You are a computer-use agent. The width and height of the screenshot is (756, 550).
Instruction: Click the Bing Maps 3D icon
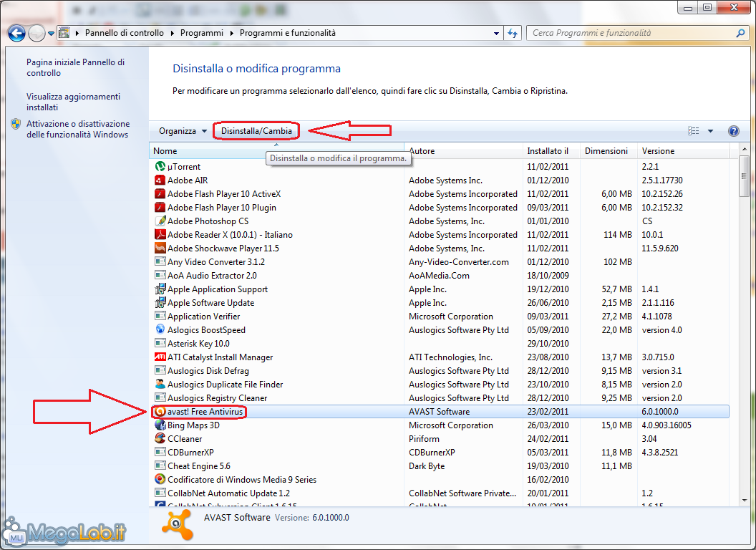pos(160,425)
